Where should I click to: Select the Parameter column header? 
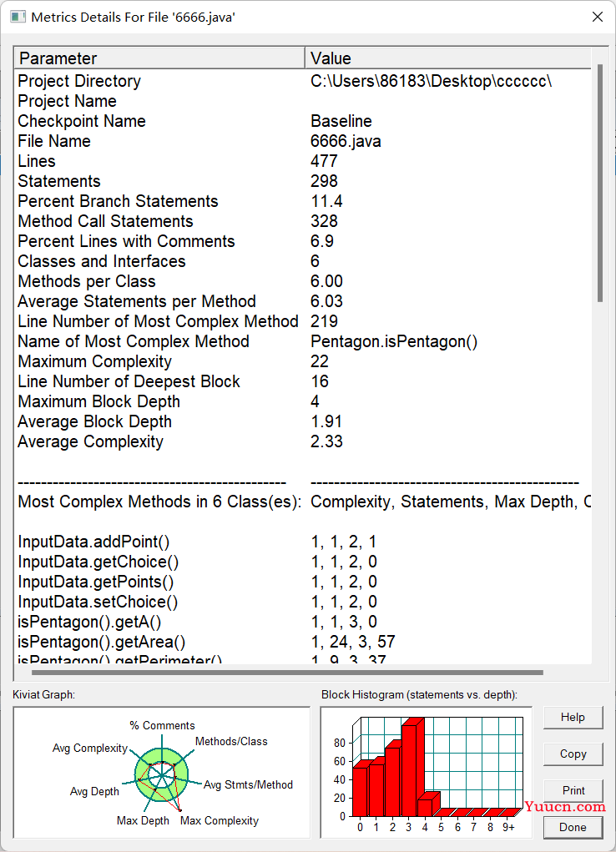pos(160,58)
